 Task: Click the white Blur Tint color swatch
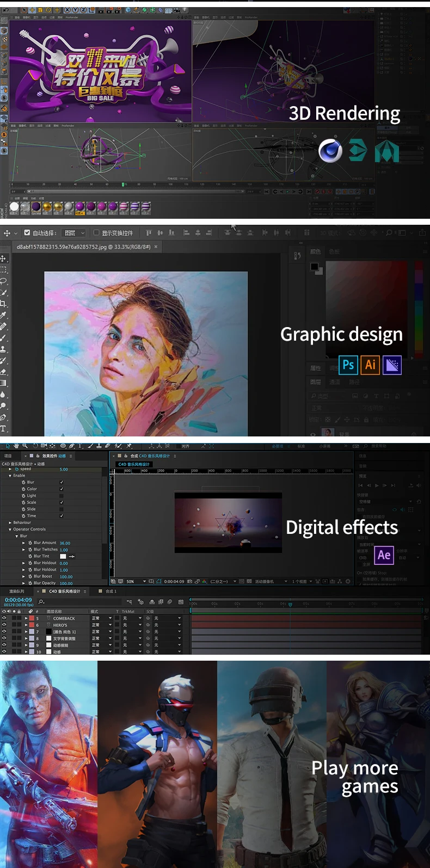pos(63,556)
